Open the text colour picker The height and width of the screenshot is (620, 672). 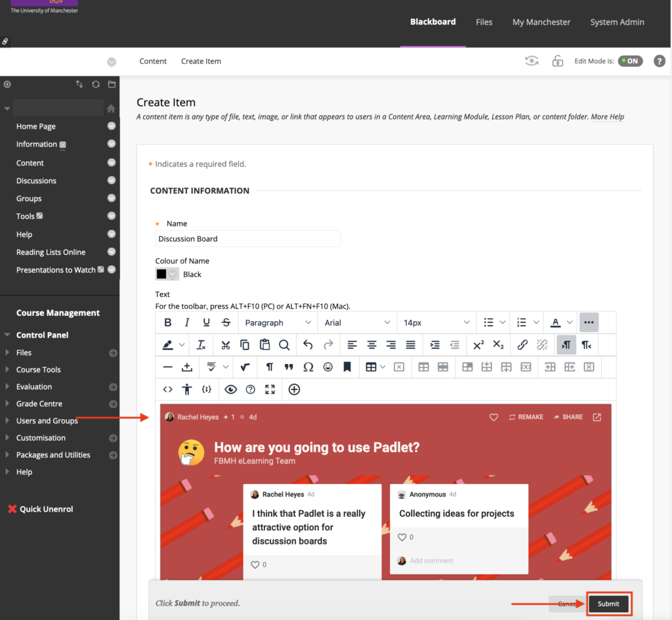point(570,322)
